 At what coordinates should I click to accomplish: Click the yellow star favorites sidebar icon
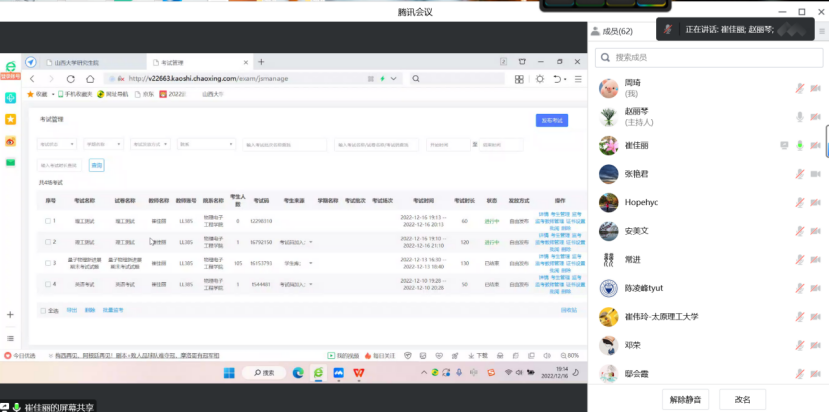coord(10,119)
